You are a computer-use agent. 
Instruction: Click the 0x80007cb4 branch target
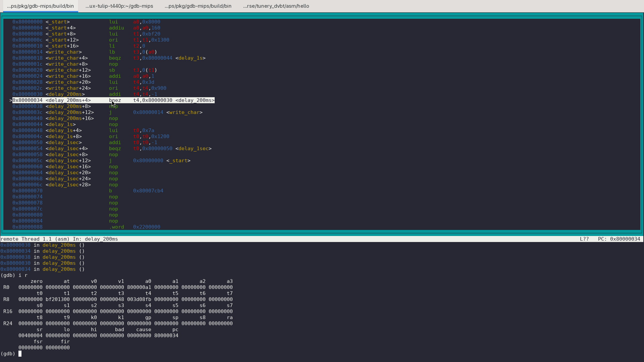click(x=148, y=191)
